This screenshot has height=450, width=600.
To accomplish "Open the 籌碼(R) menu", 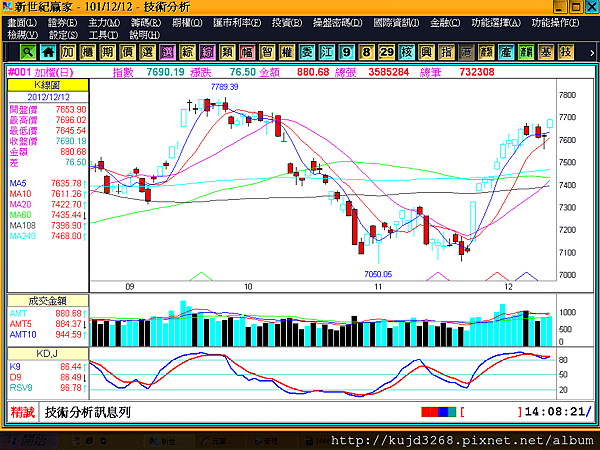I will coord(146,23).
